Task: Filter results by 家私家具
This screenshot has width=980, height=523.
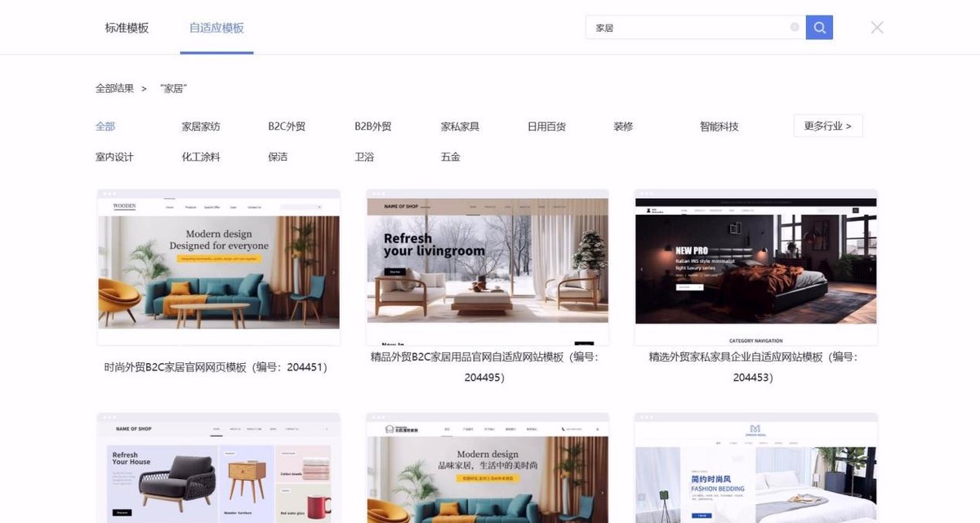Action: coord(459,126)
